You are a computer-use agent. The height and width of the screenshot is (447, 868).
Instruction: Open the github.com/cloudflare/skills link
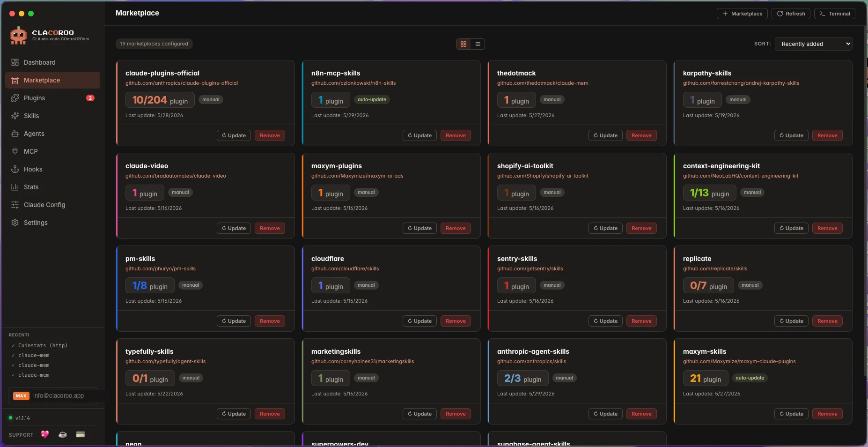[345, 268]
